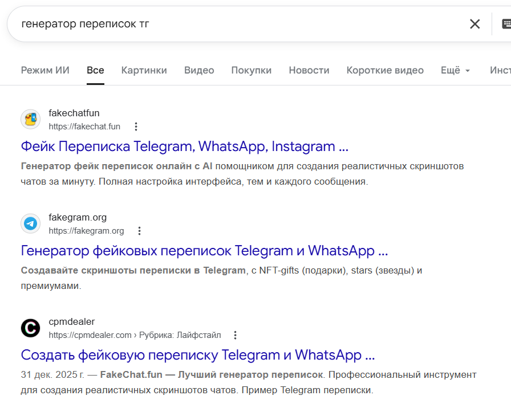Click the cpmdealer.com Рубрика: Лайфстайл breadcrumb
The image size is (511, 420).
(x=135, y=335)
